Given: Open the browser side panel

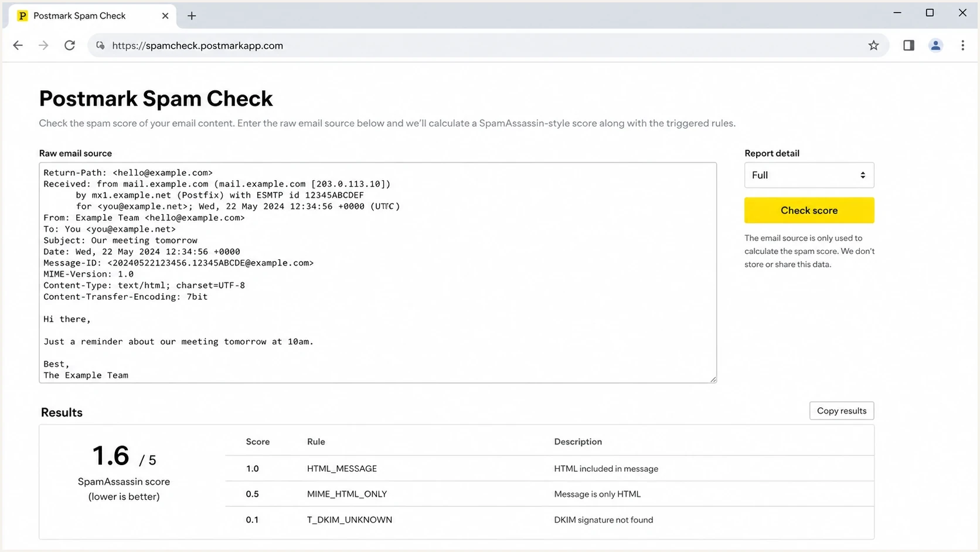Looking at the screenshot, I should (908, 45).
